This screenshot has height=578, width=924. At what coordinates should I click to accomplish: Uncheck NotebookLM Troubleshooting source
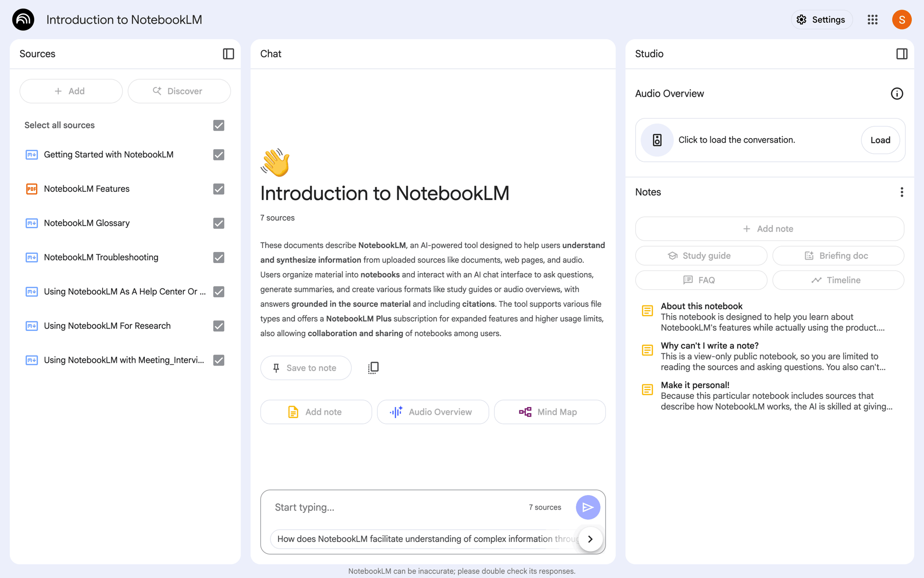(218, 257)
